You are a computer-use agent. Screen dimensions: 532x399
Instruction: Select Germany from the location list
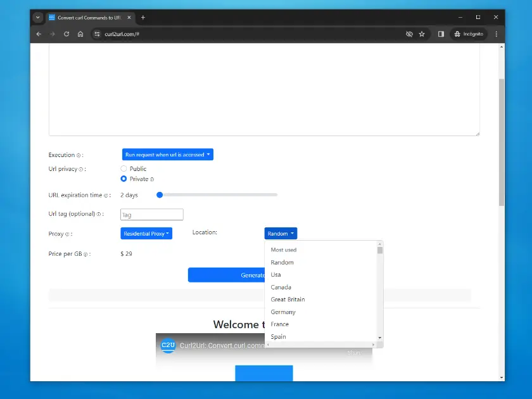[283, 312]
